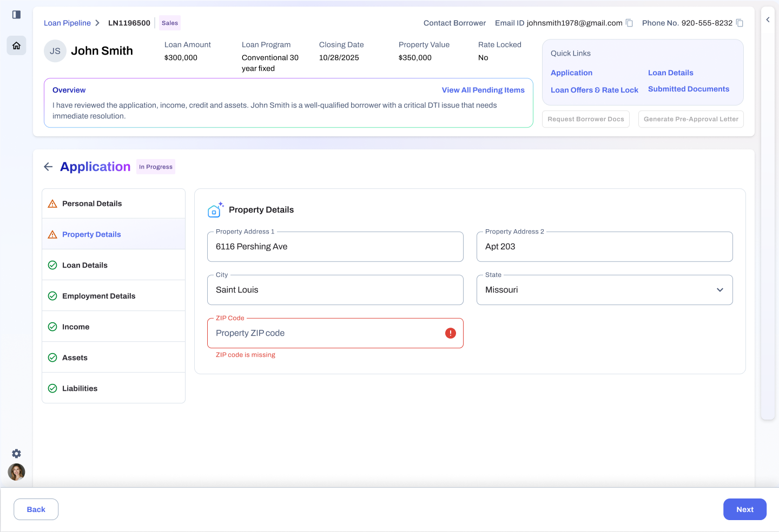Collapse the right panel chevron
779x532 pixels.
pyautogui.click(x=768, y=19)
